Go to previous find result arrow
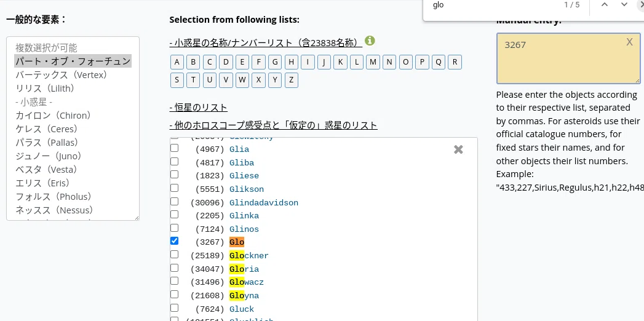 tap(604, 4)
